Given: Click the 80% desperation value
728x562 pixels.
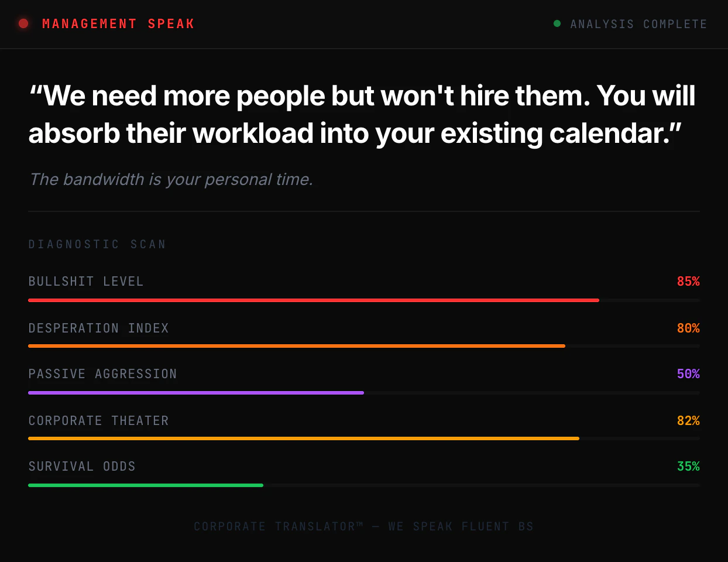Looking at the screenshot, I should point(688,328).
